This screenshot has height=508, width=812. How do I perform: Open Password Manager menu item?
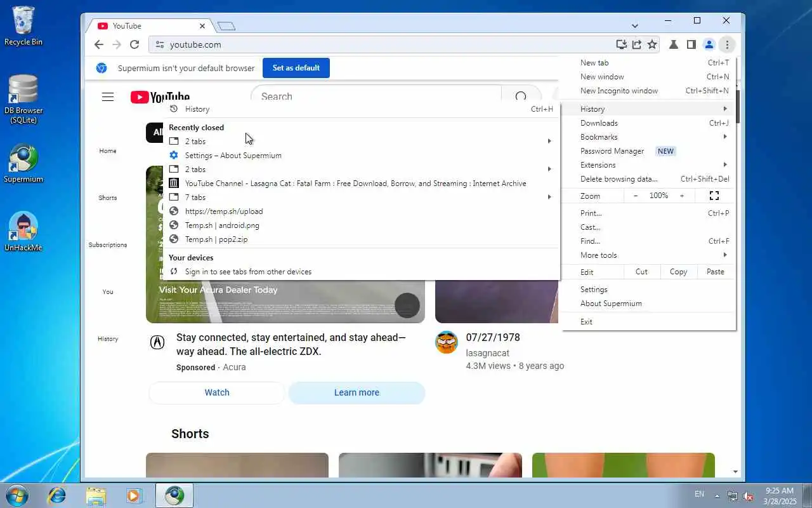point(648,150)
